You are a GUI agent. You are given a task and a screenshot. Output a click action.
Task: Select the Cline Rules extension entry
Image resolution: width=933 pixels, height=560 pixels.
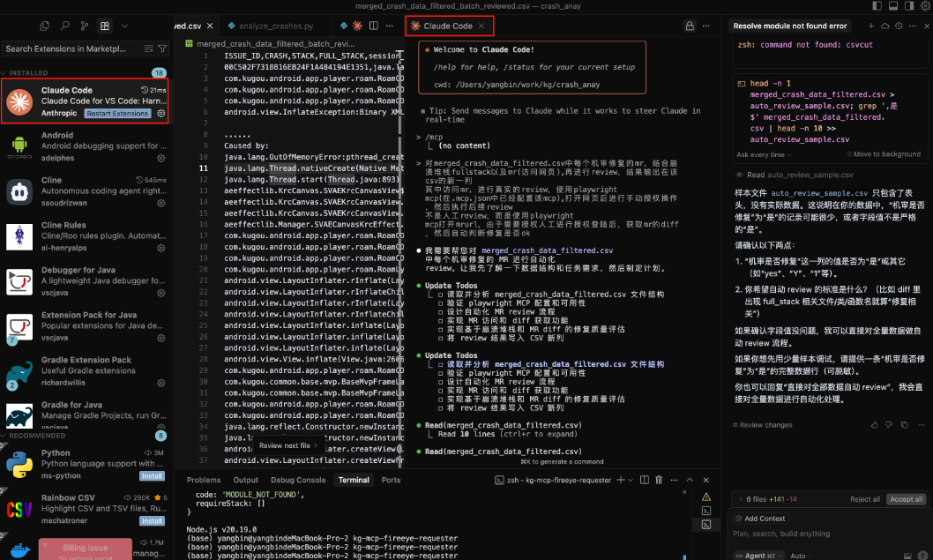point(87,236)
